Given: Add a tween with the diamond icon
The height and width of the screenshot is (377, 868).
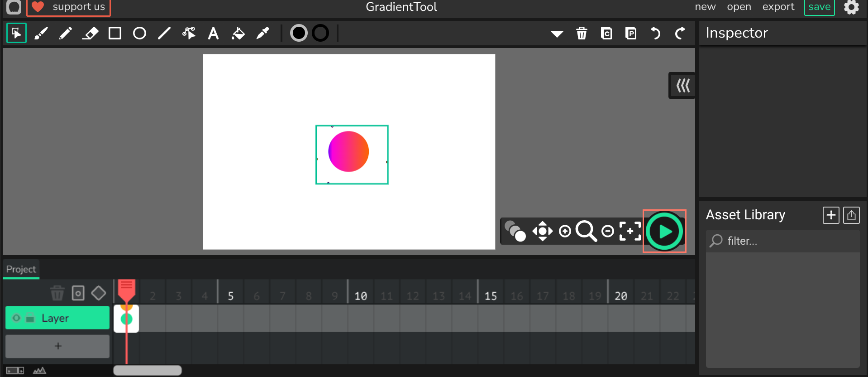Looking at the screenshot, I should pos(98,293).
